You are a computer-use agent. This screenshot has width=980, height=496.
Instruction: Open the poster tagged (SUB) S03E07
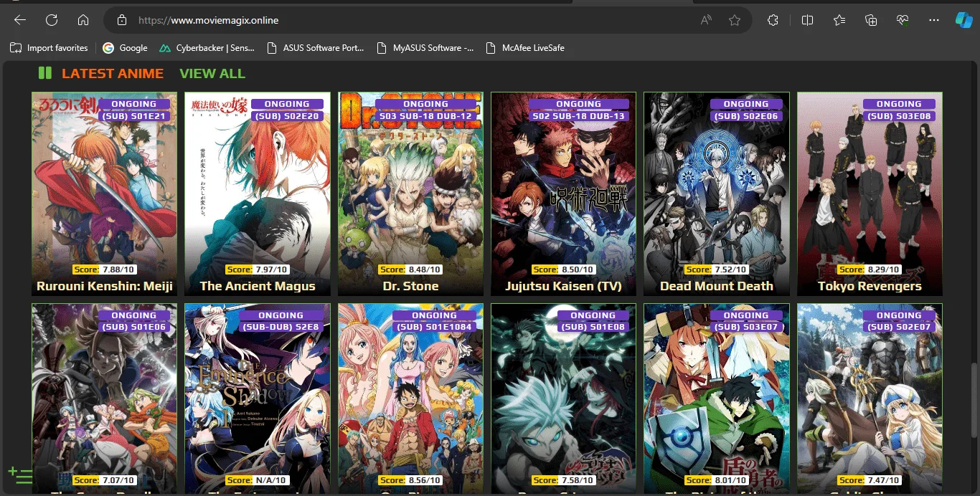(717, 398)
